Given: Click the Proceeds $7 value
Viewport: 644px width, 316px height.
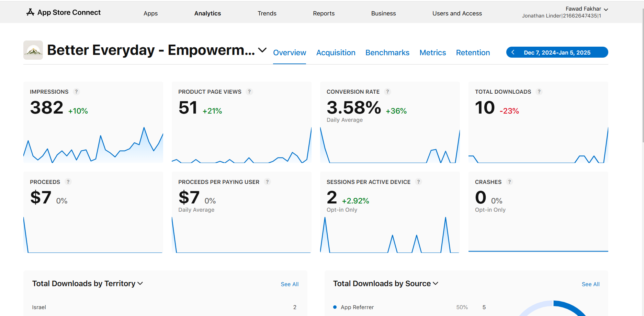Looking at the screenshot, I should [x=41, y=198].
